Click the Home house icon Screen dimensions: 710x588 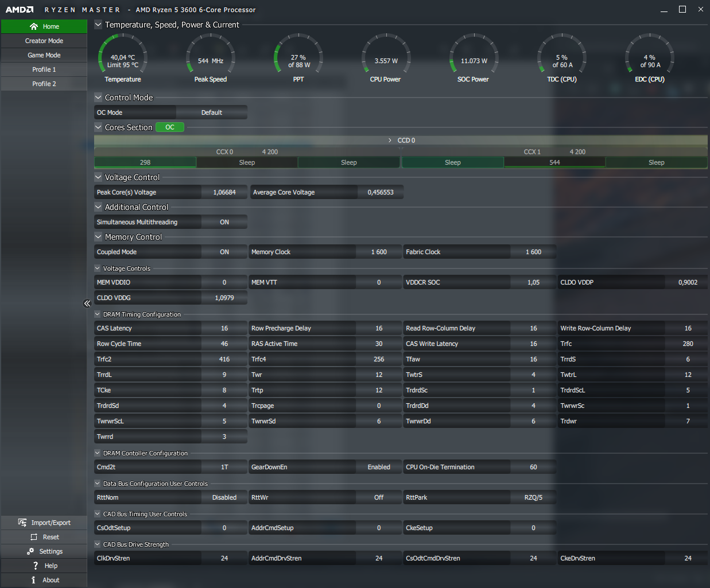pyautogui.click(x=34, y=26)
